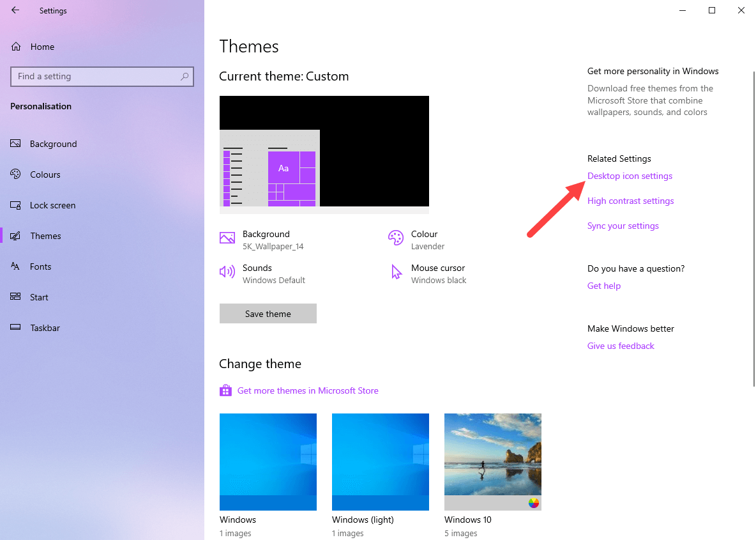Click the Mouse cursor arrow icon
The height and width of the screenshot is (540, 756).
point(395,272)
